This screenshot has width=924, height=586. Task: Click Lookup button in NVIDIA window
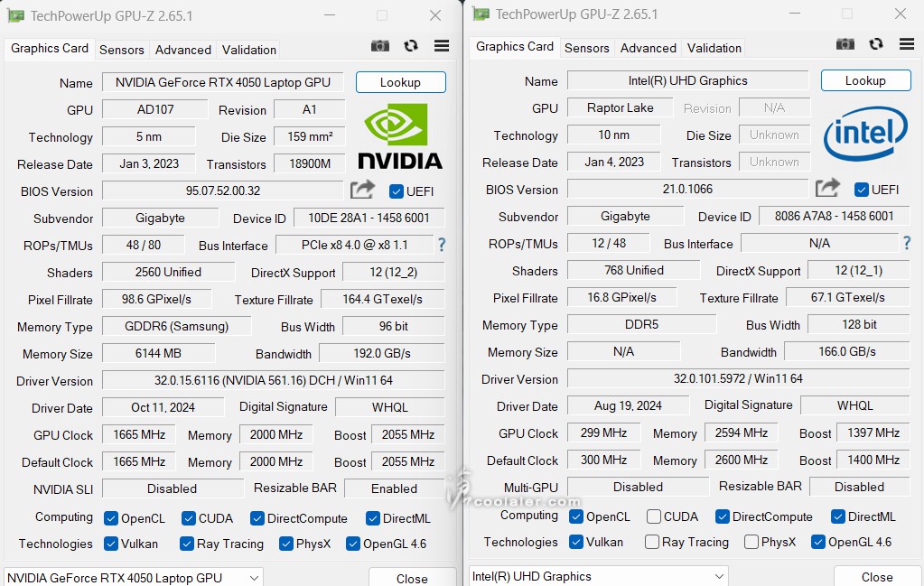click(x=401, y=82)
